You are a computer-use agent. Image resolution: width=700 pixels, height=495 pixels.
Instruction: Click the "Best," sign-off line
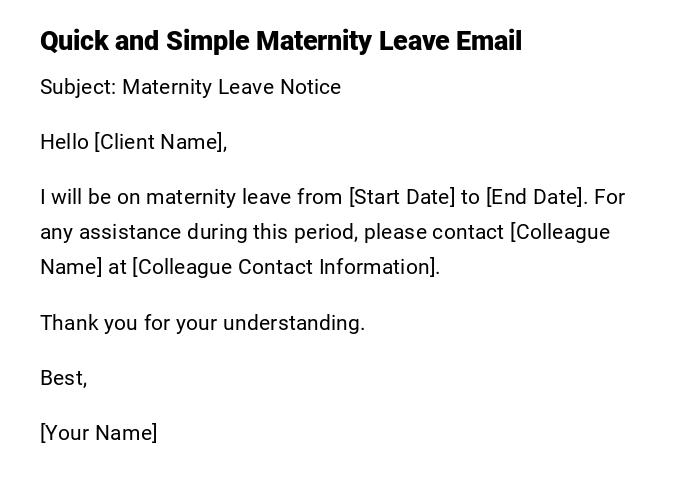coord(63,378)
